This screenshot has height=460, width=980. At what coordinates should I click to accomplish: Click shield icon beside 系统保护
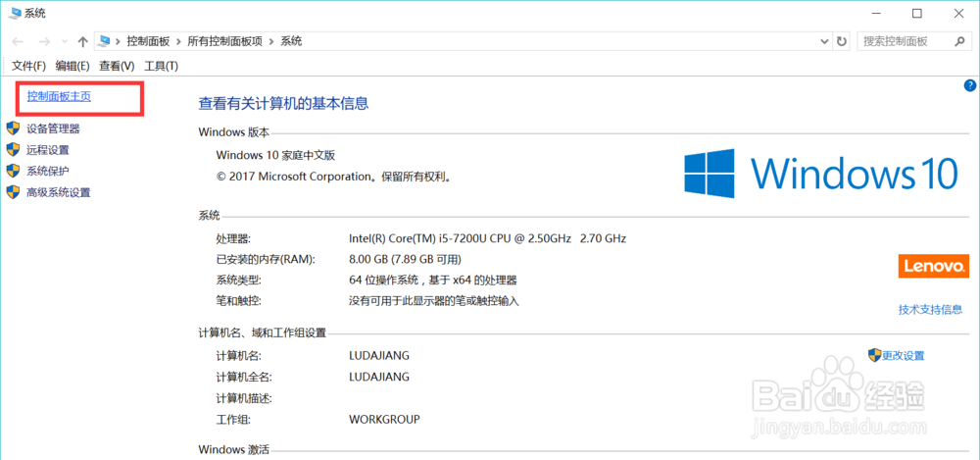pos(13,171)
